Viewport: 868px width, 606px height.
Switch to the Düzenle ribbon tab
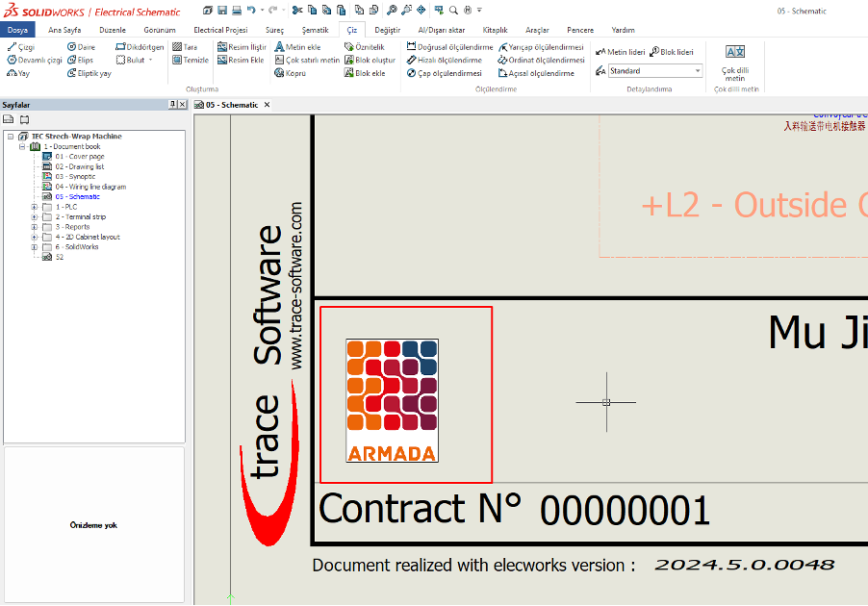pyautogui.click(x=113, y=30)
